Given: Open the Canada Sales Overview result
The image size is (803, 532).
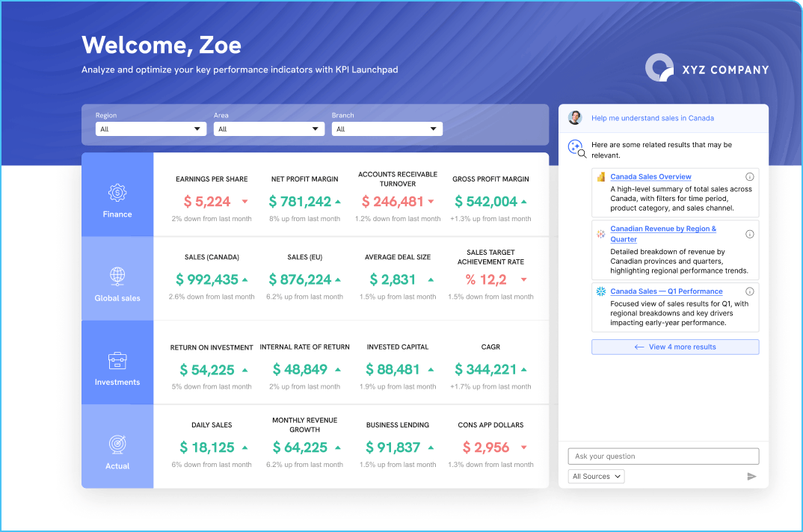Looking at the screenshot, I should coord(650,176).
